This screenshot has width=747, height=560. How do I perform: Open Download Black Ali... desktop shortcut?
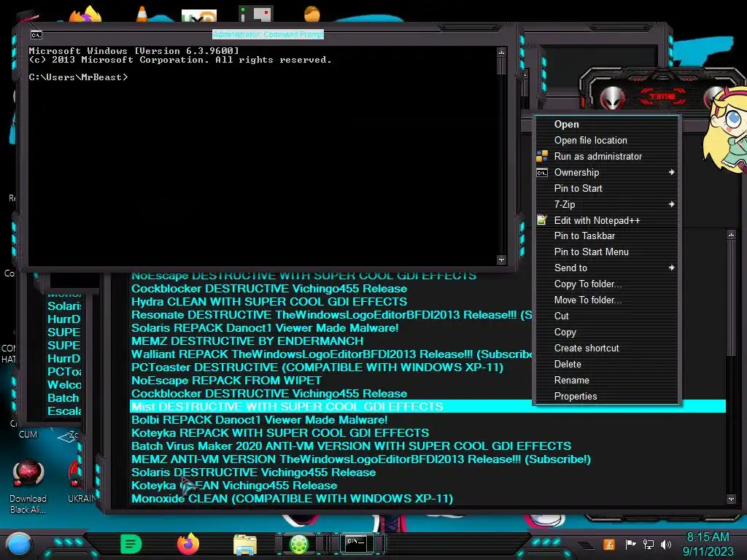point(28,486)
